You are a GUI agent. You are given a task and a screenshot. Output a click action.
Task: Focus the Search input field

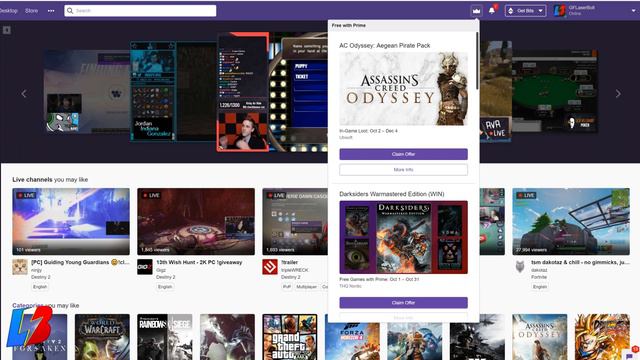(x=140, y=11)
